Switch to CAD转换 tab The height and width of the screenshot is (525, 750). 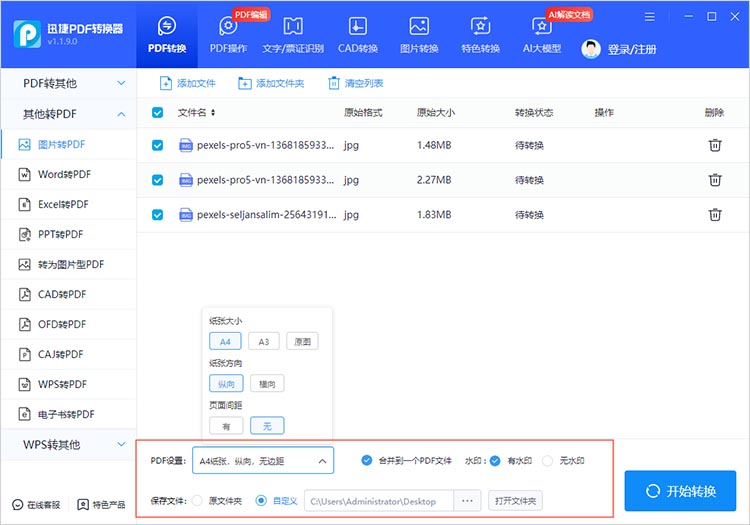coord(358,34)
